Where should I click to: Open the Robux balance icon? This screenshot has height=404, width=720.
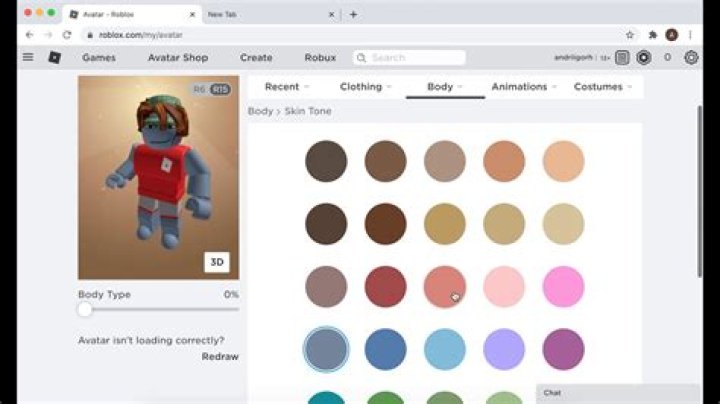[x=643, y=58]
